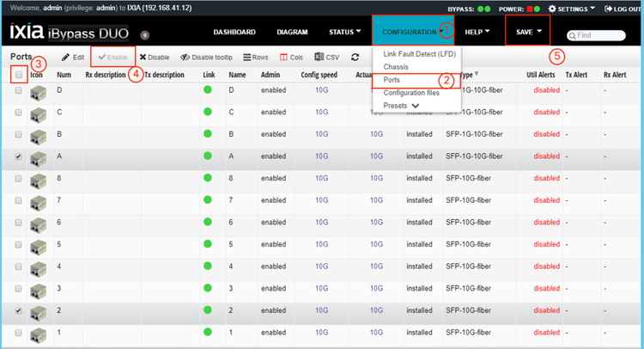Open the Settings dropdown
Screen dimensions: 644x349
[572, 9]
